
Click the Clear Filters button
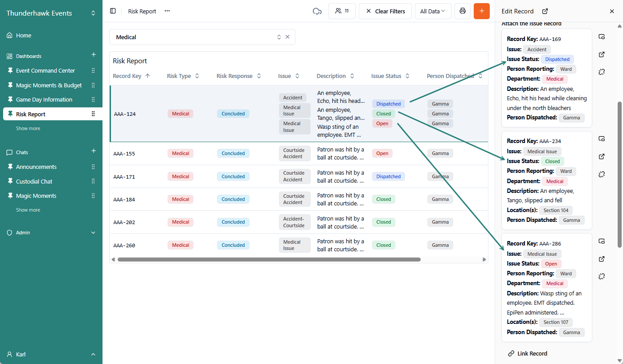[385, 11]
